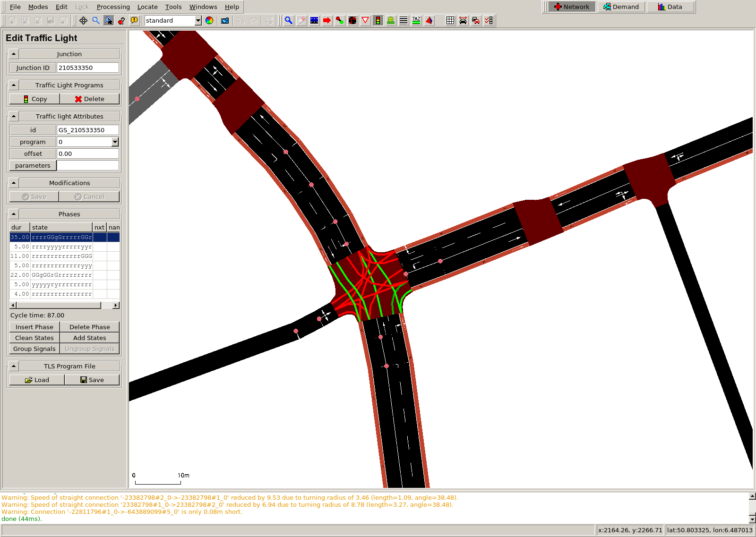
Task: Switch to the Demand supermode
Action: pyautogui.click(x=621, y=7)
